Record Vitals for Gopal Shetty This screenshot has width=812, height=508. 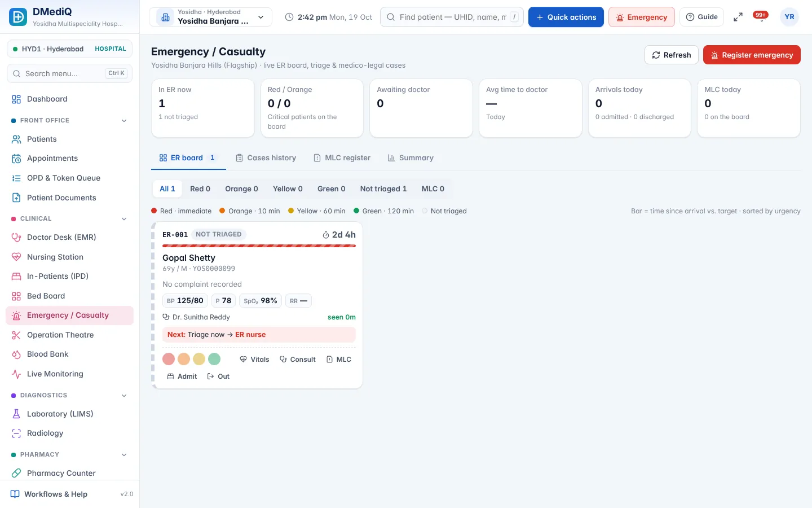point(254,360)
